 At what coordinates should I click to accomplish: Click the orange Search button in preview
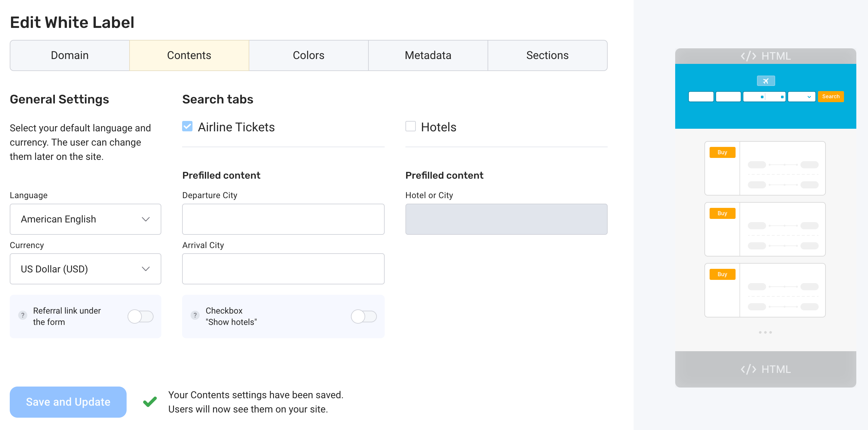[831, 97]
